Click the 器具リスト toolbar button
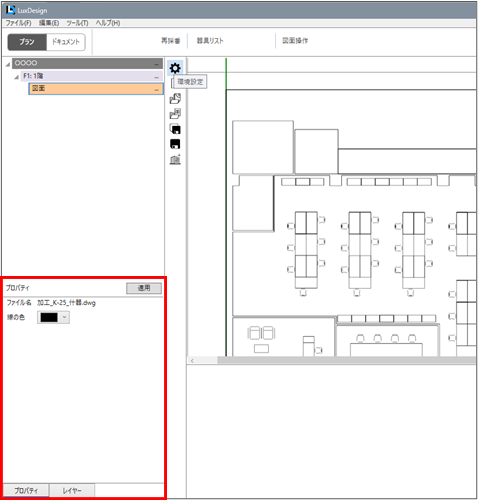The width and height of the screenshot is (478, 500). pyautogui.click(x=210, y=41)
